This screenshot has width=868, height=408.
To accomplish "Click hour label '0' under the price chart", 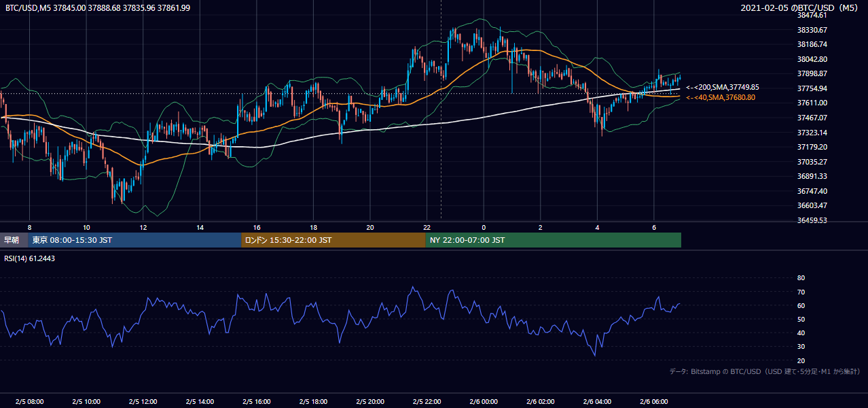I will point(484,227).
